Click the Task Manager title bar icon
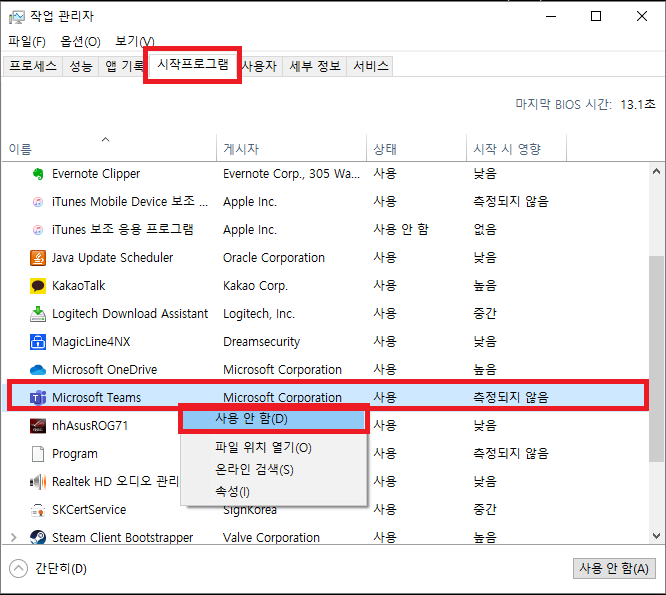This screenshot has height=595, width=666. 17,17
